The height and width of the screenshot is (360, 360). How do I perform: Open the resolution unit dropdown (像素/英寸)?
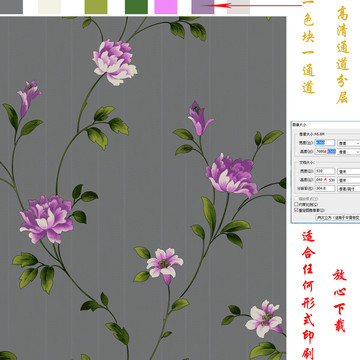point(349,189)
